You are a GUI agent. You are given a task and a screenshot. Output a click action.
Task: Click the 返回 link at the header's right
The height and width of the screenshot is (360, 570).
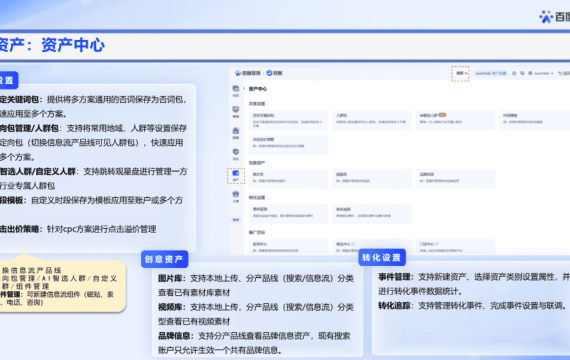point(564,73)
